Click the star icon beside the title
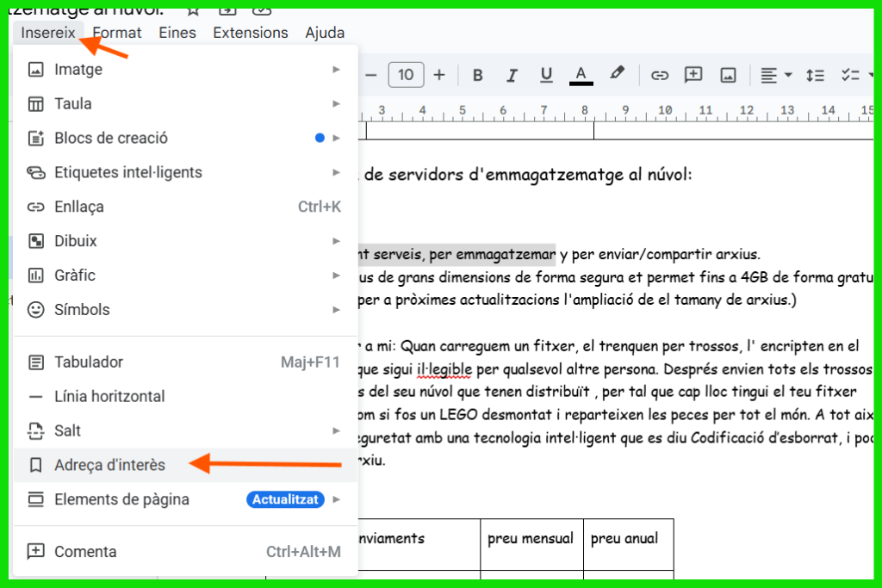The width and height of the screenshot is (882, 588). [193, 9]
